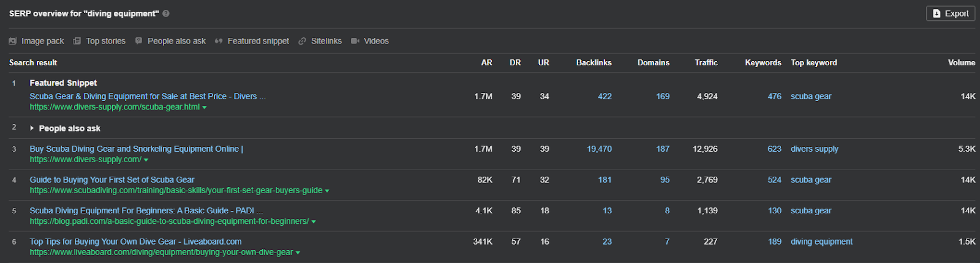Open Guide to Buying Your First Set result

click(112, 180)
